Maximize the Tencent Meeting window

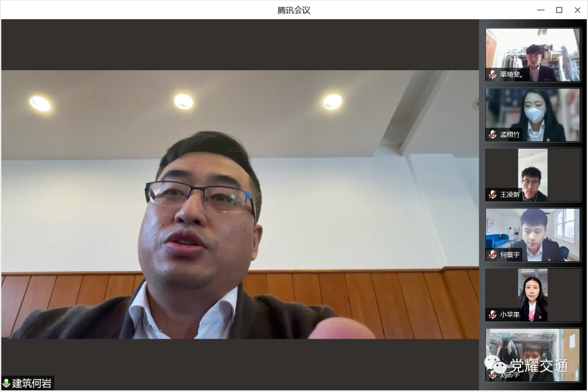pyautogui.click(x=559, y=10)
